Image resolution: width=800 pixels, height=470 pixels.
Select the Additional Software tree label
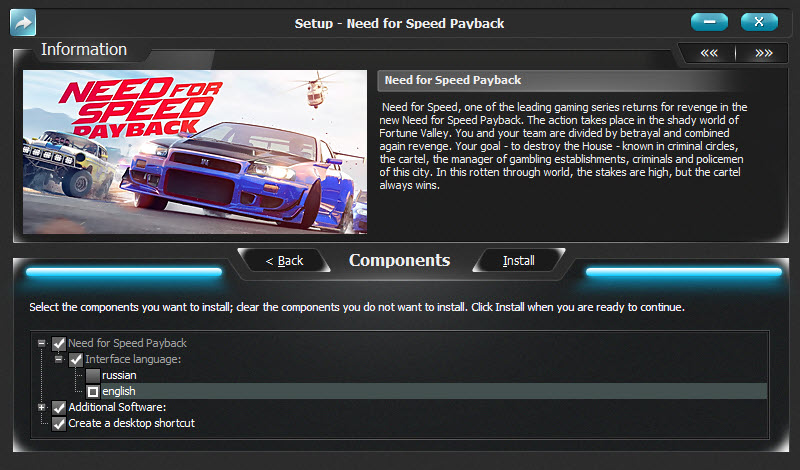pos(116,407)
